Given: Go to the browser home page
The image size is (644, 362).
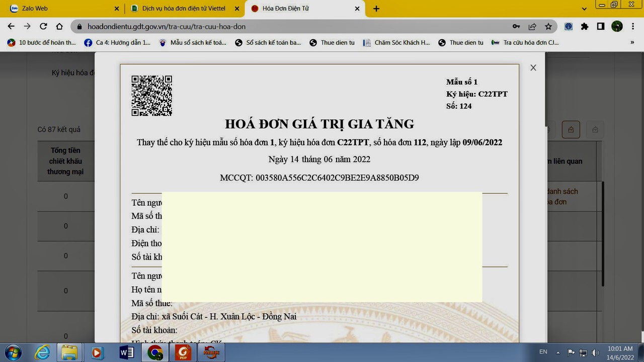Looking at the screenshot, I should click(x=59, y=26).
